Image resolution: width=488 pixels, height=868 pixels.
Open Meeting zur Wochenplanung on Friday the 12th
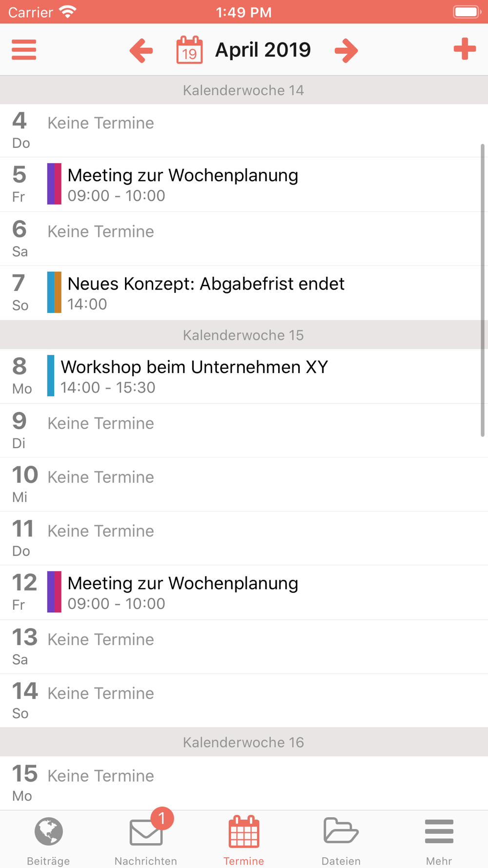coord(244,593)
